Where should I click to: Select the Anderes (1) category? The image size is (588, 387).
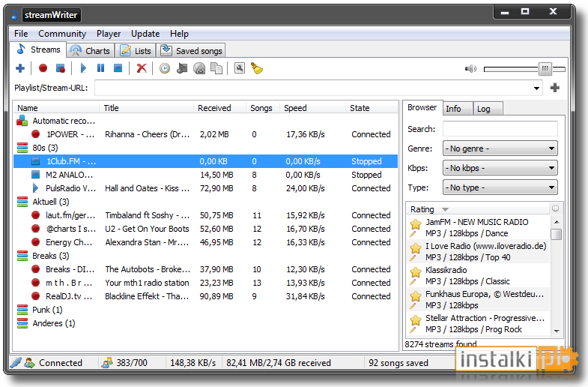(x=205, y=323)
